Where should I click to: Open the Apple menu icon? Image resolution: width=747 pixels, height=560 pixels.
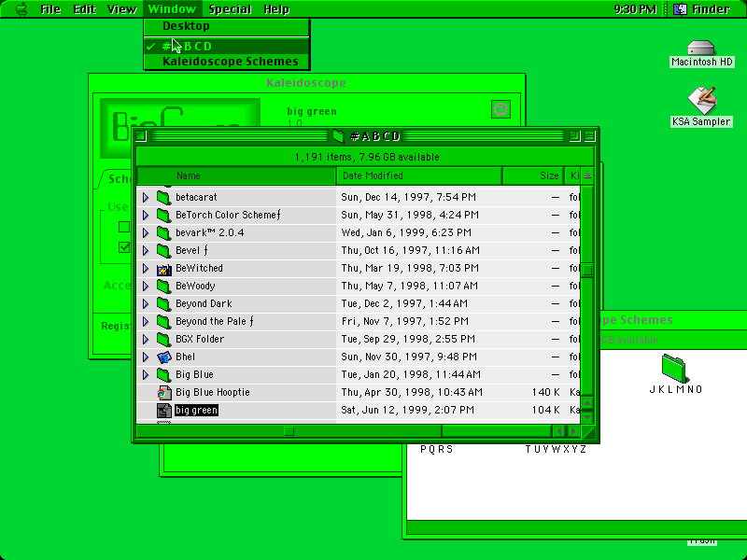(x=21, y=9)
